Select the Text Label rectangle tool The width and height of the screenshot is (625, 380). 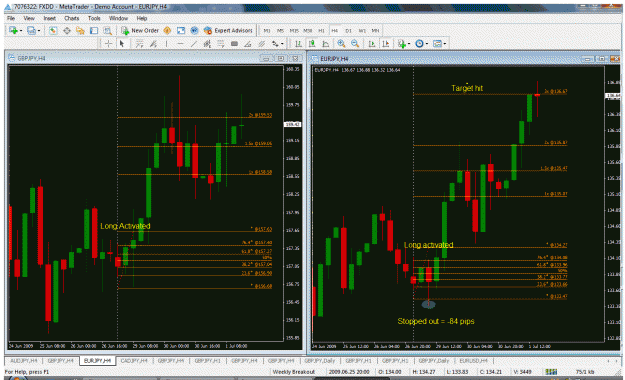coord(234,44)
